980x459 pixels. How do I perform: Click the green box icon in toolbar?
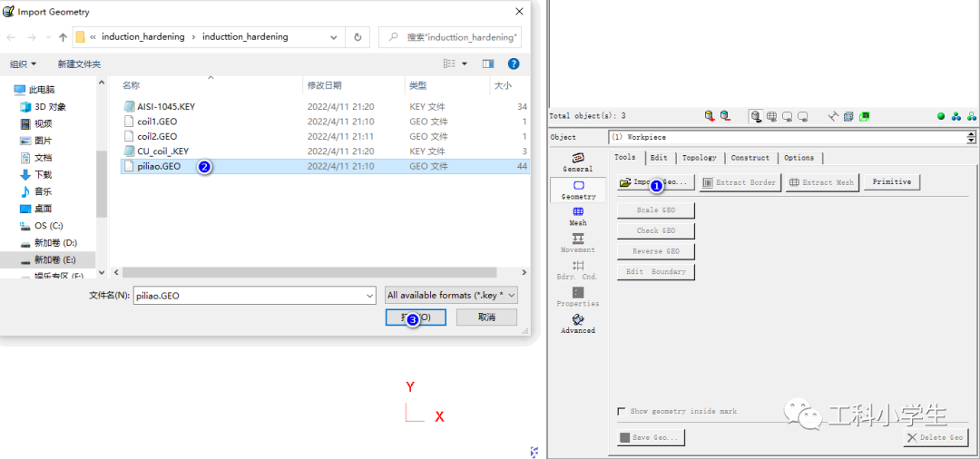(x=865, y=116)
